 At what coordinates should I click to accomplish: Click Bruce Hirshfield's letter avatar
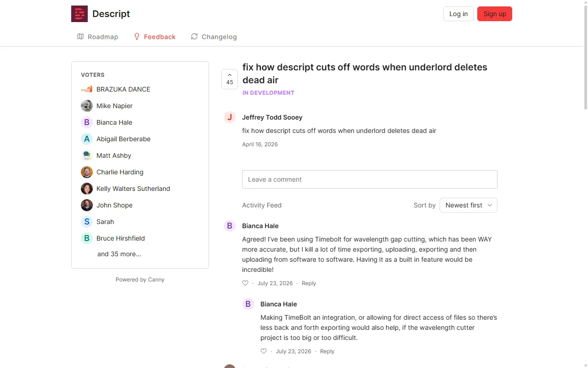(87, 238)
